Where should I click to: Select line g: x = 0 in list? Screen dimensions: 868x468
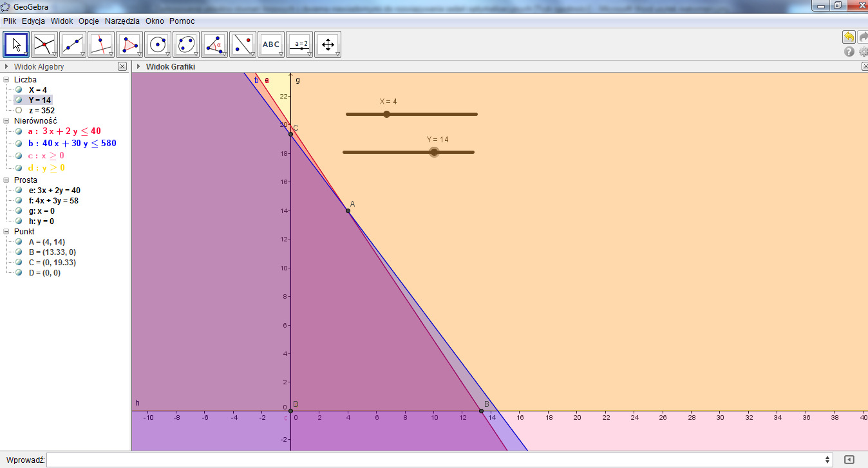point(41,211)
